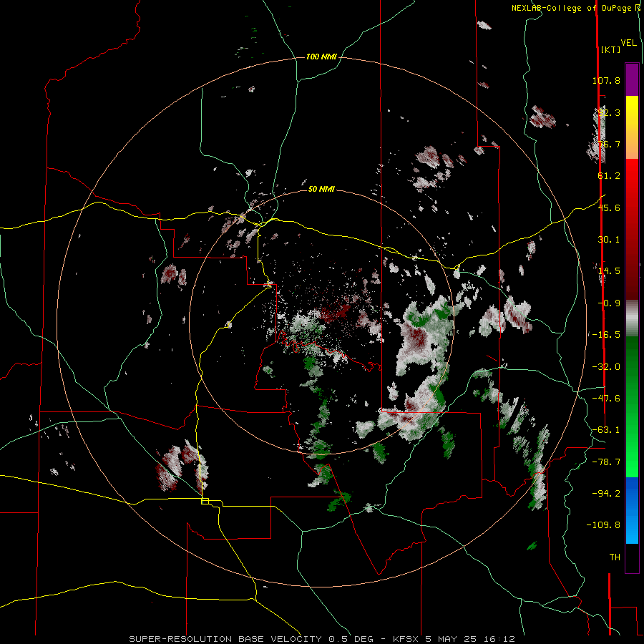Click the 45.6 legend value
The height and width of the screenshot is (644, 644).
point(609,208)
